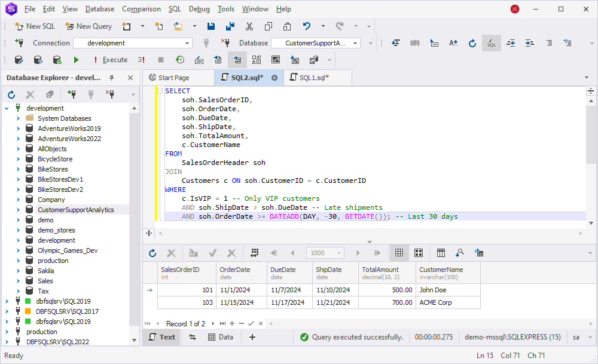The height and width of the screenshot is (364, 598).
Task: Click the column chooser icon in results toolbar
Action: pos(441,253)
